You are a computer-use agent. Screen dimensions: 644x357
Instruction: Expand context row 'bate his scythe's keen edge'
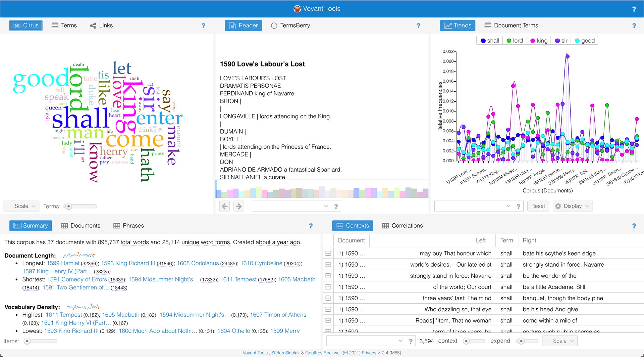[328, 253]
